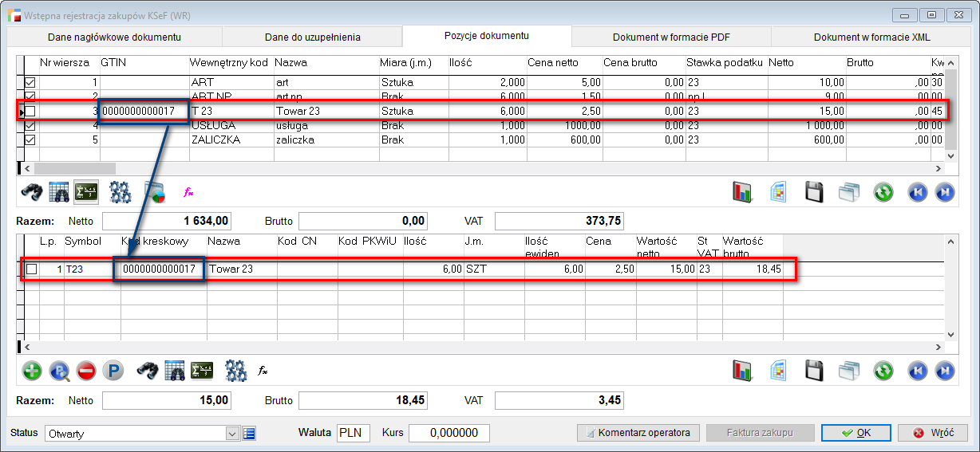Select the Pozycje dokumentu tab
Image resolution: width=980 pixels, height=452 pixels.
click(x=487, y=36)
